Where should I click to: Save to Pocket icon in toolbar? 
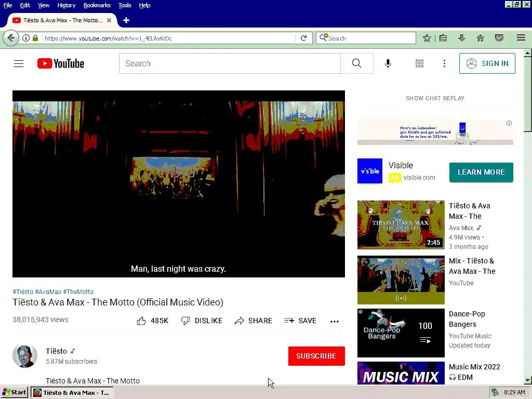click(499, 38)
